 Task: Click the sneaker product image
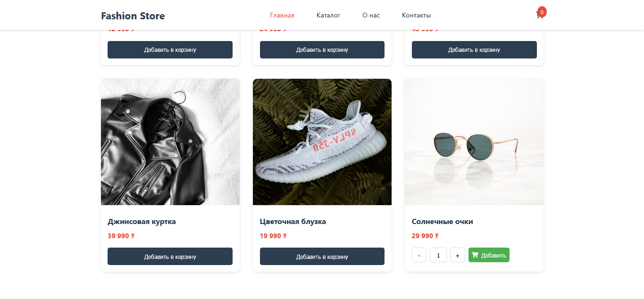(322, 142)
